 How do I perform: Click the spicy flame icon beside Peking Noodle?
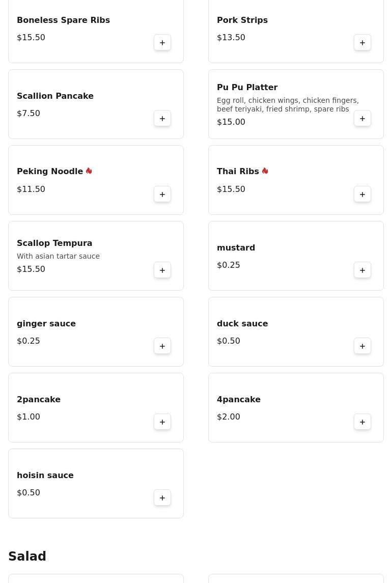click(x=89, y=171)
